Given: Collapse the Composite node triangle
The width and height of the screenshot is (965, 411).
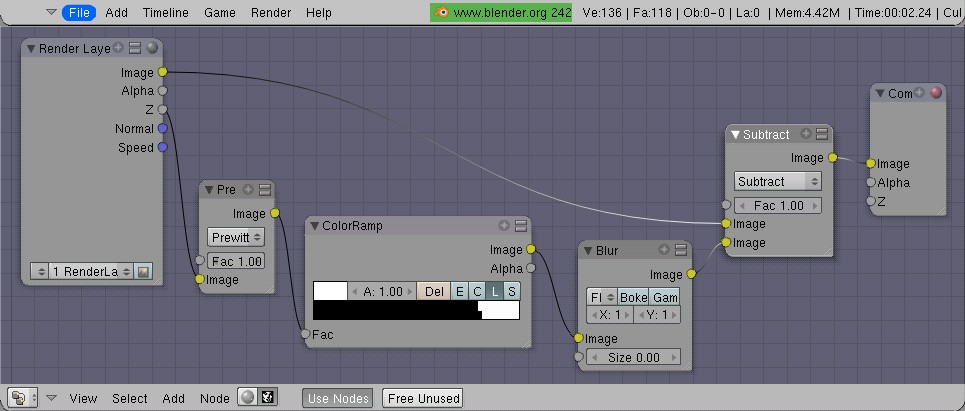Looking at the screenshot, I should click(880, 94).
